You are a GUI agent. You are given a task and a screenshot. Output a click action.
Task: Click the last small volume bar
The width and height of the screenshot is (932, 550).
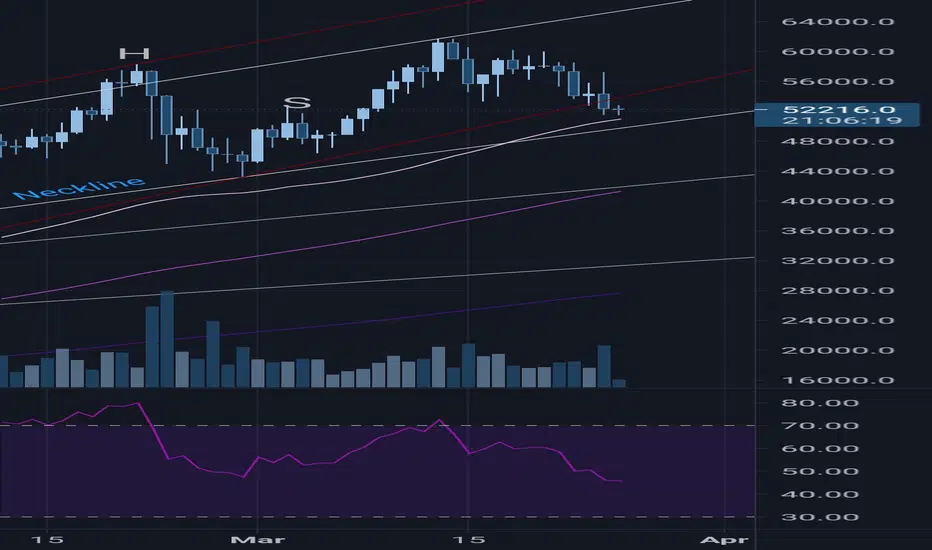(x=619, y=384)
